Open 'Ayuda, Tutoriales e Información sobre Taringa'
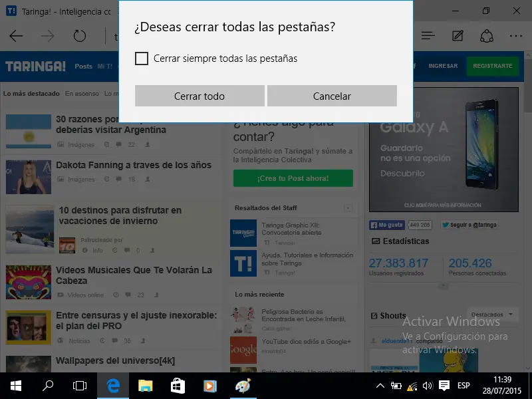The image size is (532, 399). point(307,259)
